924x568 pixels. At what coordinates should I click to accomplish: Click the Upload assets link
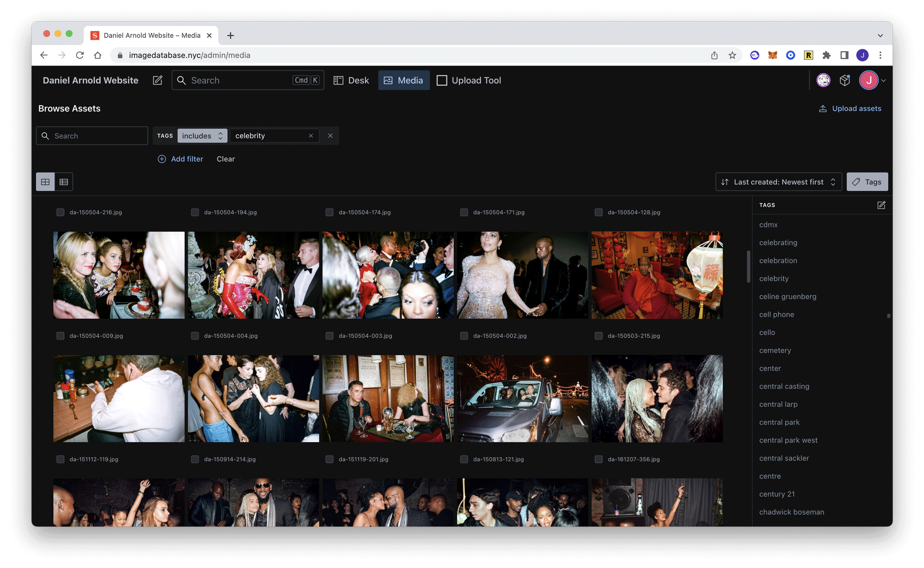(850, 108)
